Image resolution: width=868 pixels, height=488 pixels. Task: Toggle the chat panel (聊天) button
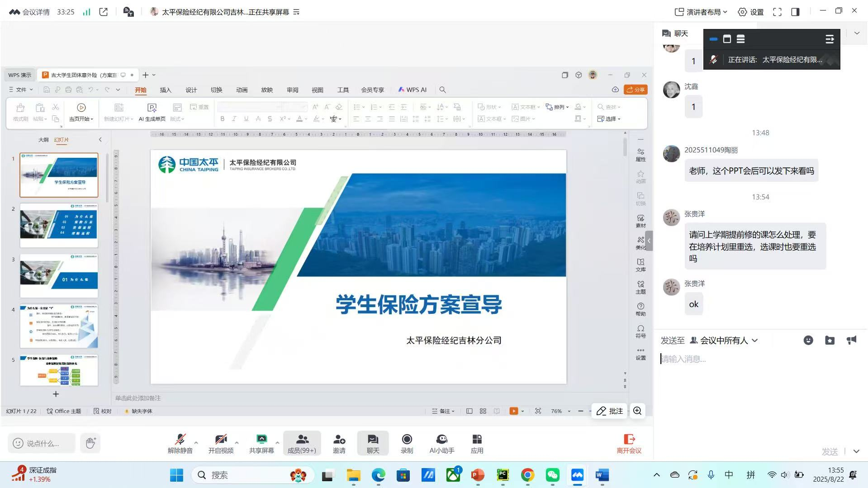[373, 443]
